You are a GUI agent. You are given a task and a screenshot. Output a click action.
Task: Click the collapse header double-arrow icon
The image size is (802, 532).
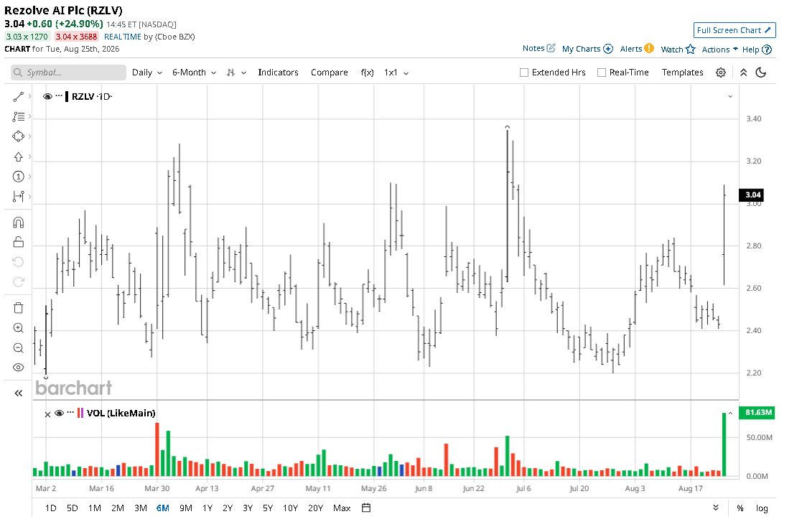(x=744, y=73)
